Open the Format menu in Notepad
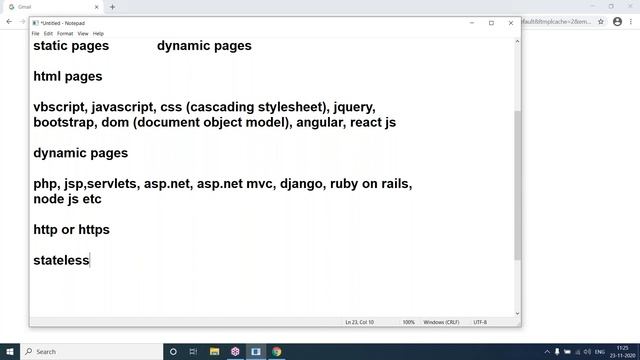This screenshot has width=640, height=360. coord(65,33)
